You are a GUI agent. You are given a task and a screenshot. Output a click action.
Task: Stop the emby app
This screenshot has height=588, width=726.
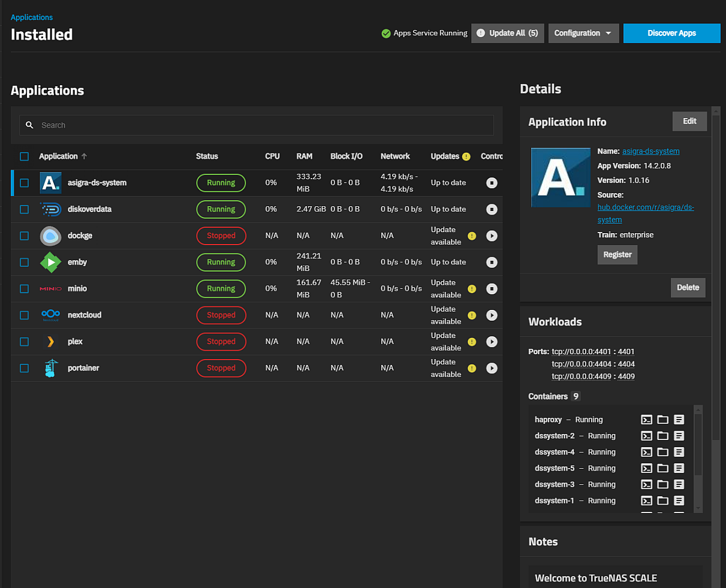click(492, 262)
